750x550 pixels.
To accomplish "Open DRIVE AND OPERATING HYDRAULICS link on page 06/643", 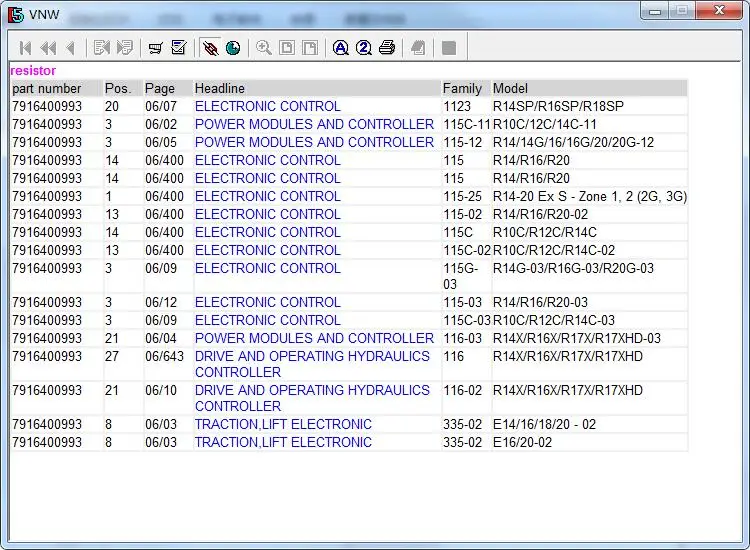I will click(312, 364).
